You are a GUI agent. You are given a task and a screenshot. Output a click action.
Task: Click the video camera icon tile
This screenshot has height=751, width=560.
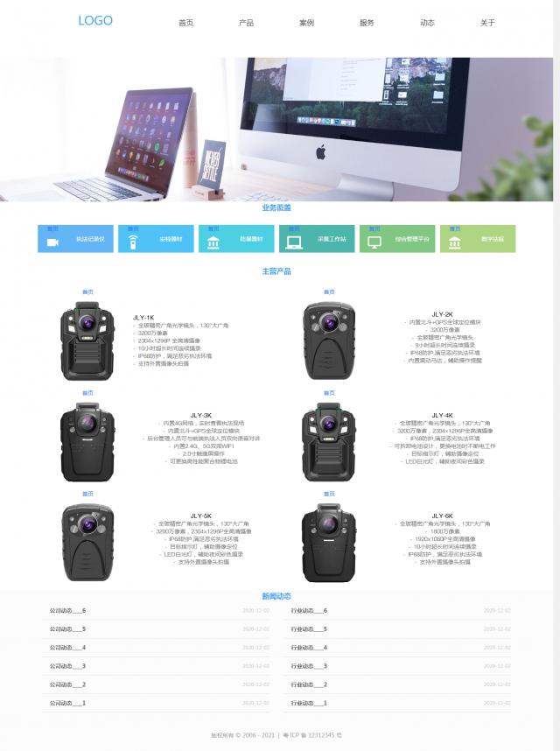tap(52, 242)
